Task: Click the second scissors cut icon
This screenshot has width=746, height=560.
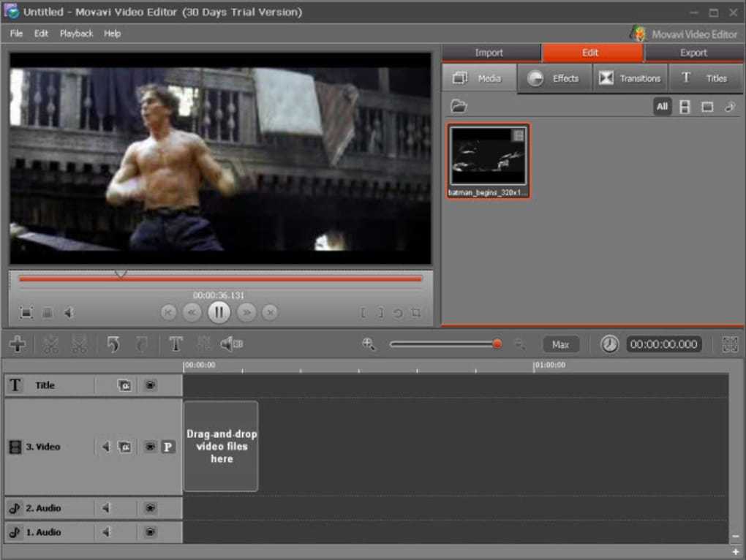Action: coord(79,344)
